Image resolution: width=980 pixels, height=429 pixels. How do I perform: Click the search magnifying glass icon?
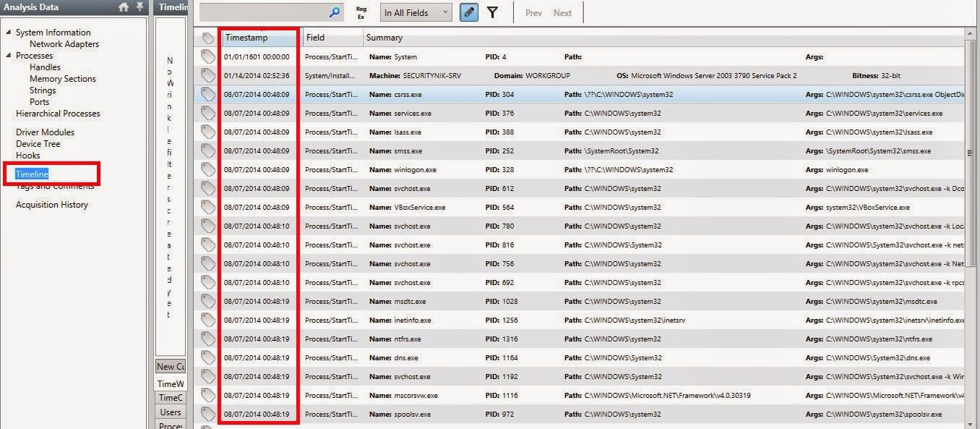333,12
